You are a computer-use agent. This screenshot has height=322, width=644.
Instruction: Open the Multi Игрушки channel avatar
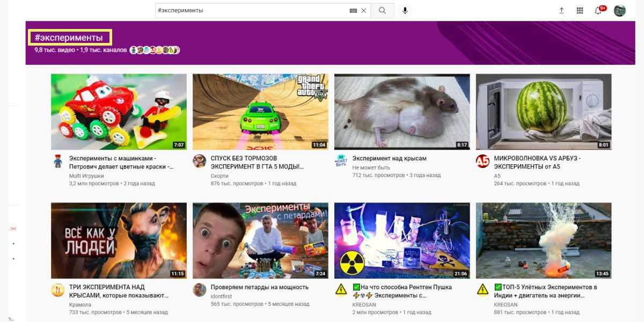[57, 161]
